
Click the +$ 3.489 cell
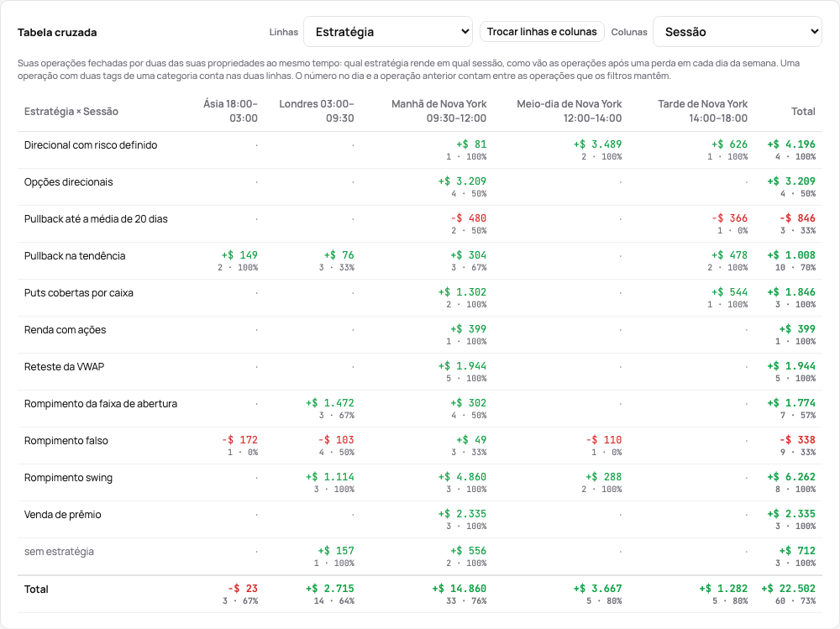tap(597, 144)
